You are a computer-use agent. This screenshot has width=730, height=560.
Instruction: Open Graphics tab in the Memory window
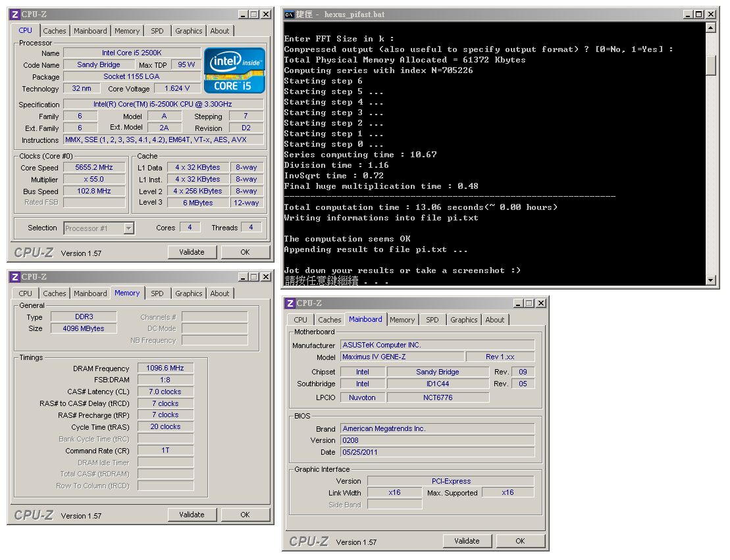(188, 293)
